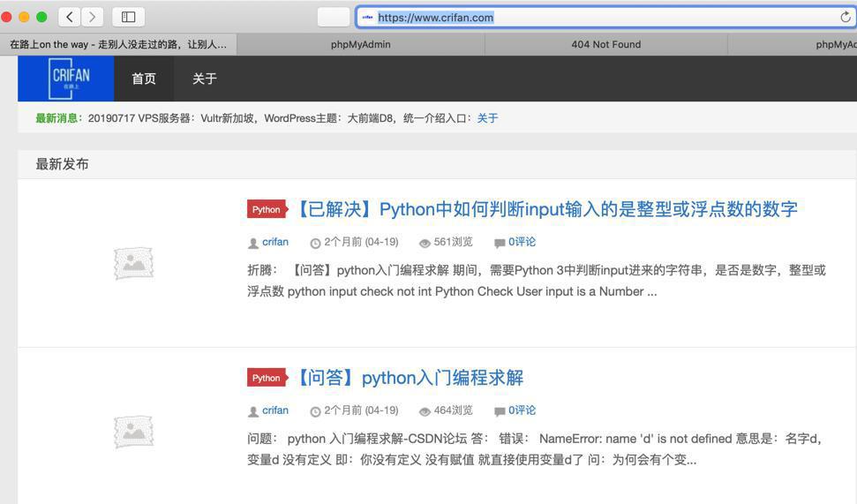Switch to the first phpMyAdmin tab
The width and height of the screenshot is (857, 504).
(361, 44)
